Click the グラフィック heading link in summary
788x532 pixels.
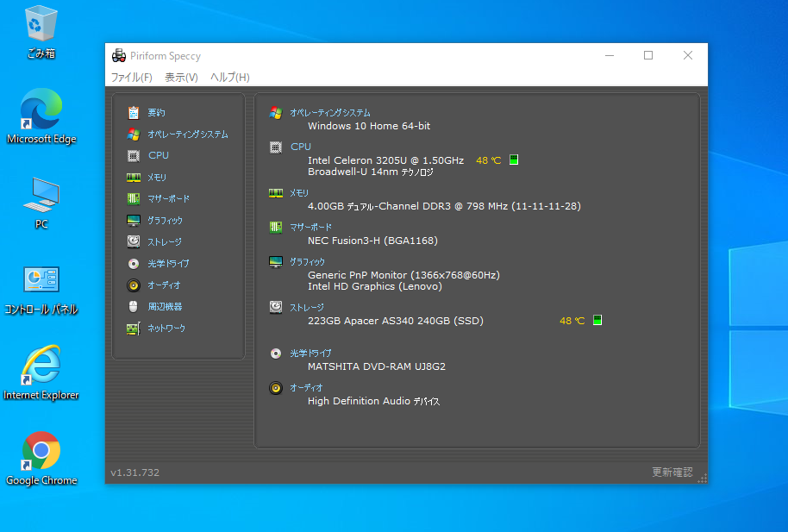click(x=307, y=262)
